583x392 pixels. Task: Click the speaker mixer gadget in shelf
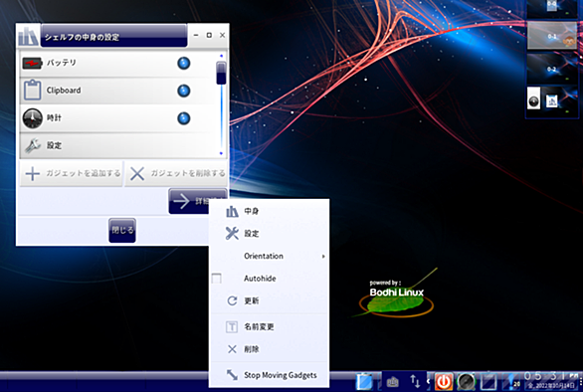(x=466, y=382)
